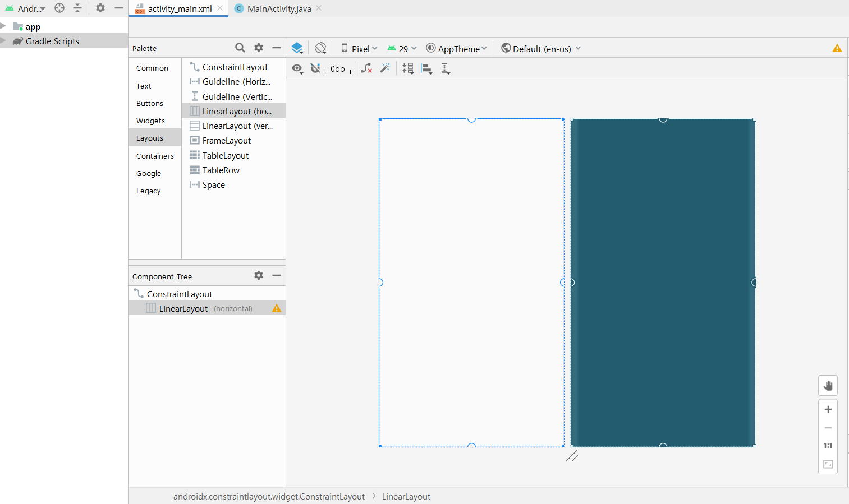
Task: Open the Pixel device dropdown
Action: 359,49
